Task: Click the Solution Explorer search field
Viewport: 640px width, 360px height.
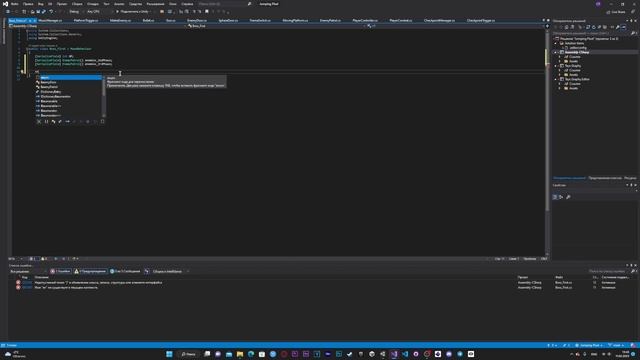Action: point(592,33)
